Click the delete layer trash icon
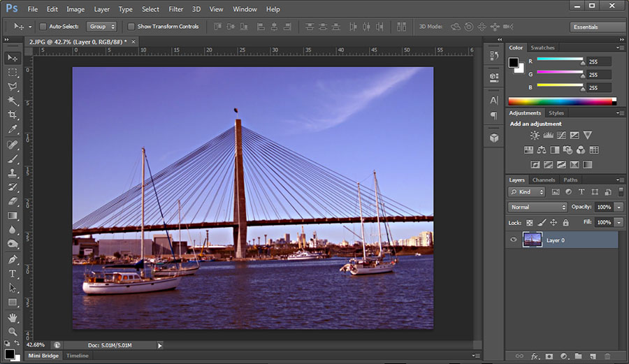 (607, 356)
